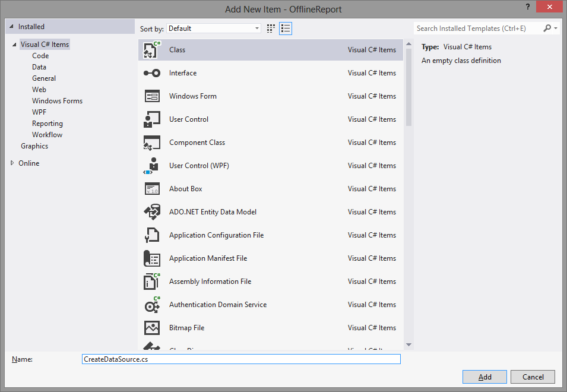Switch to small icons view
Viewport: 567px width, 392px height.
pyautogui.click(x=270, y=28)
